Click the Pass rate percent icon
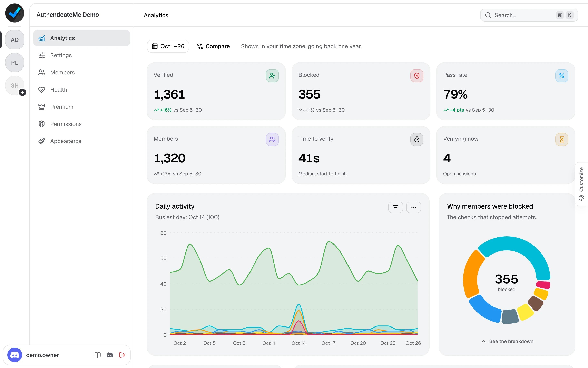This screenshot has width=588, height=368. coord(561,76)
